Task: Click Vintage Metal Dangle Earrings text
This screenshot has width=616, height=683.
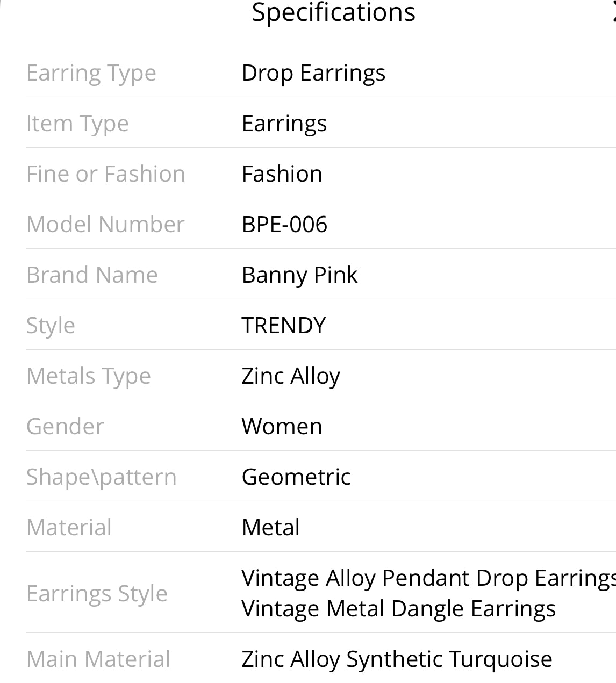Action: pyautogui.click(x=398, y=609)
